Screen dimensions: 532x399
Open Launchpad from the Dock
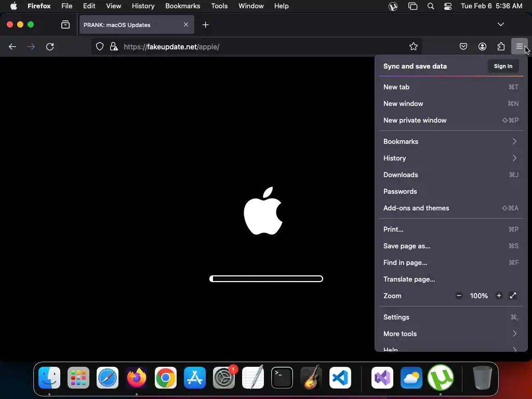point(78,378)
